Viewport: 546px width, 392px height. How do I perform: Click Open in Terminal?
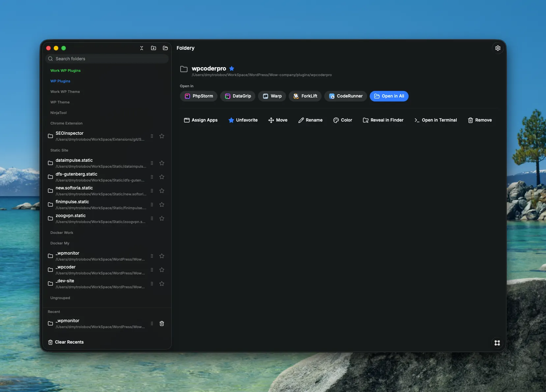436,120
